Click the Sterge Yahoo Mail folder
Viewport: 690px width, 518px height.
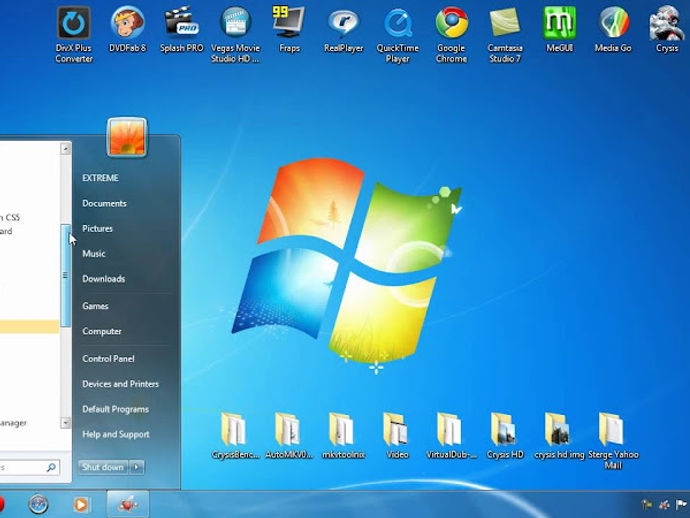[613, 441]
